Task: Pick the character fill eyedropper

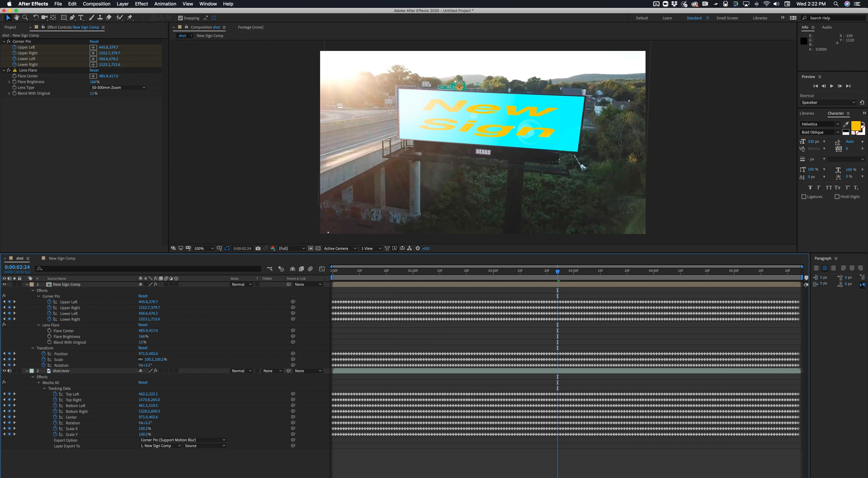Action: 846,124
